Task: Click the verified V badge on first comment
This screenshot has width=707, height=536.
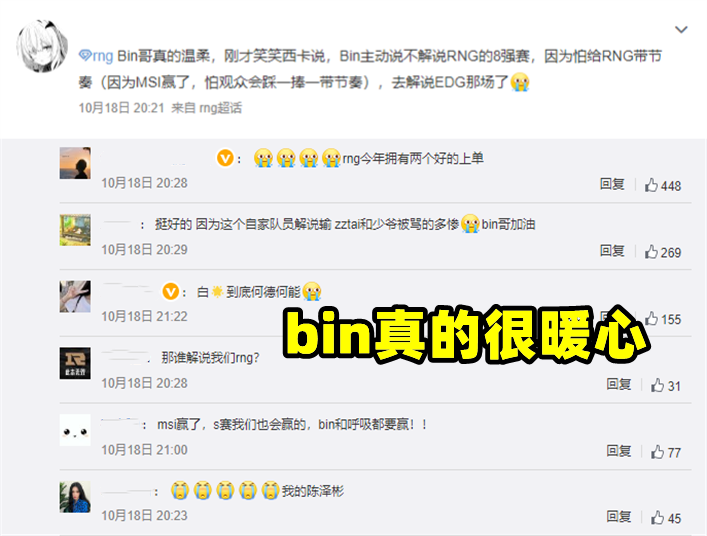Action: [x=225, y=159]
